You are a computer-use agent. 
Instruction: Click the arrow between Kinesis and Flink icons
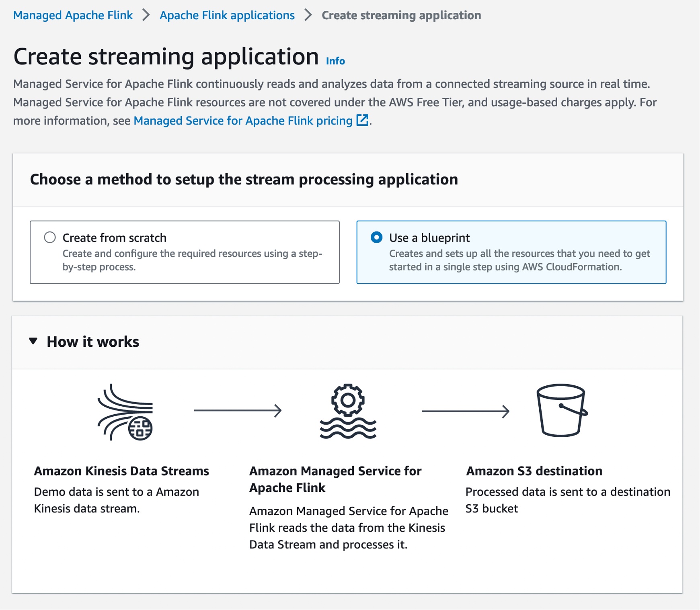[x=238, y=411]
